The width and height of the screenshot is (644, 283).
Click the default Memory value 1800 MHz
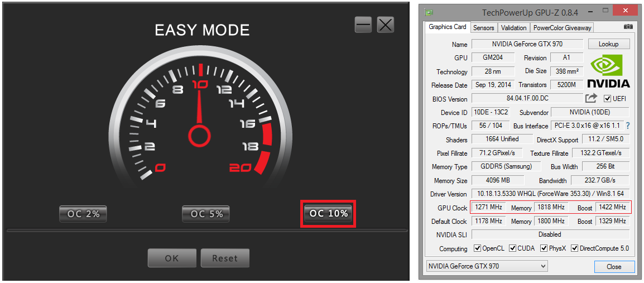(x=551, y=221)
